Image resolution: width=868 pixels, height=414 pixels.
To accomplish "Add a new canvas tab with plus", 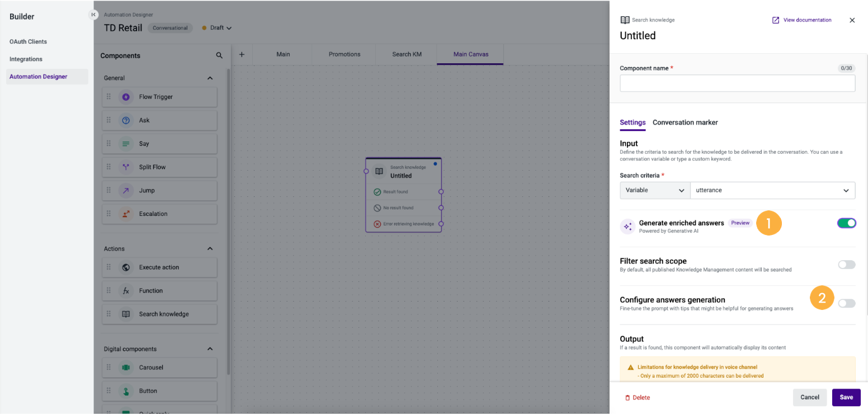I will [x=242, y=54].
